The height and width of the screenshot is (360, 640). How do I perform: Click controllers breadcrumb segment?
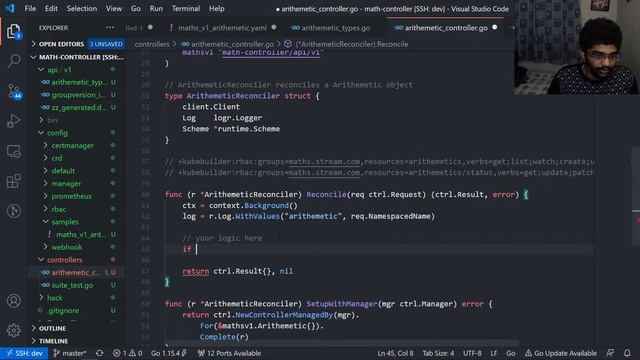[x=152, y=44]
